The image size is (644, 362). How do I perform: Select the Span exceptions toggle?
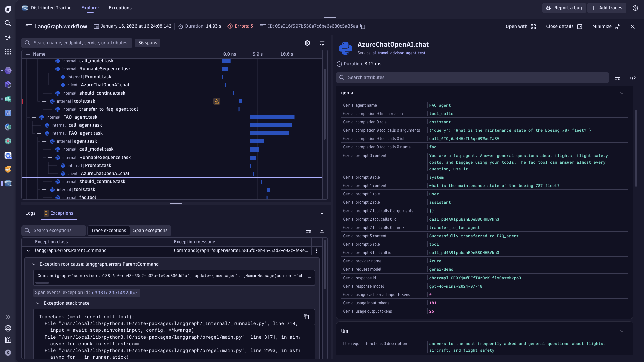pyautogui.click(x=150, y=231)
